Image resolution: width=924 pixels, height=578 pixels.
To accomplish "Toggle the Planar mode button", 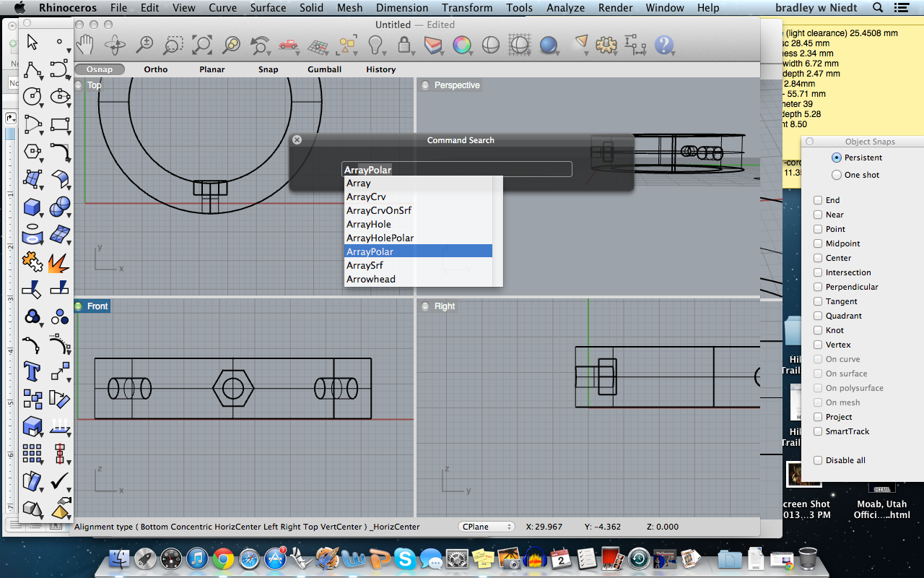I will click(x=212, y=69).
